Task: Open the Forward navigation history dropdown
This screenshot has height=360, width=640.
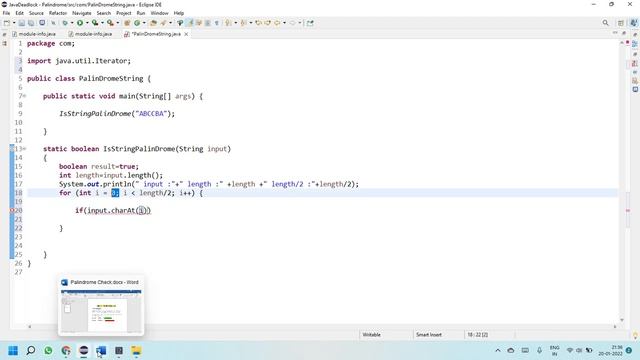Action: pos(300,23)
